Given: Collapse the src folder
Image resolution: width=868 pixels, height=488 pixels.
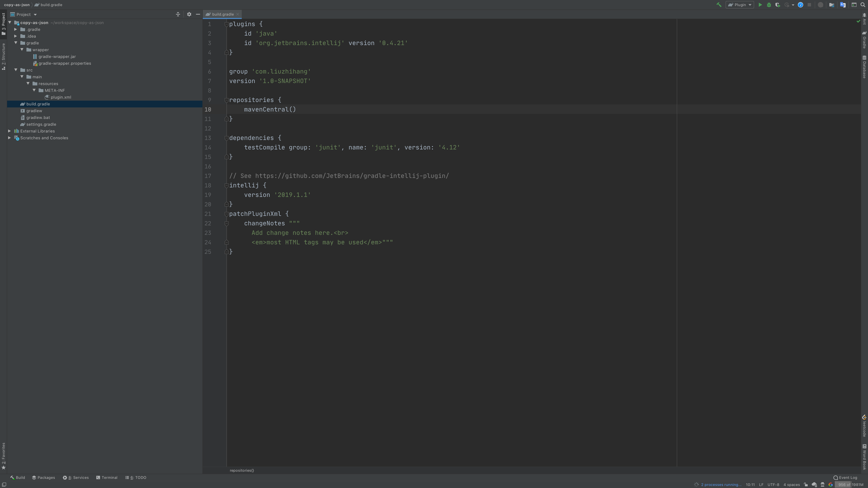Looking at the screenshot, I should tap(16, 70).
